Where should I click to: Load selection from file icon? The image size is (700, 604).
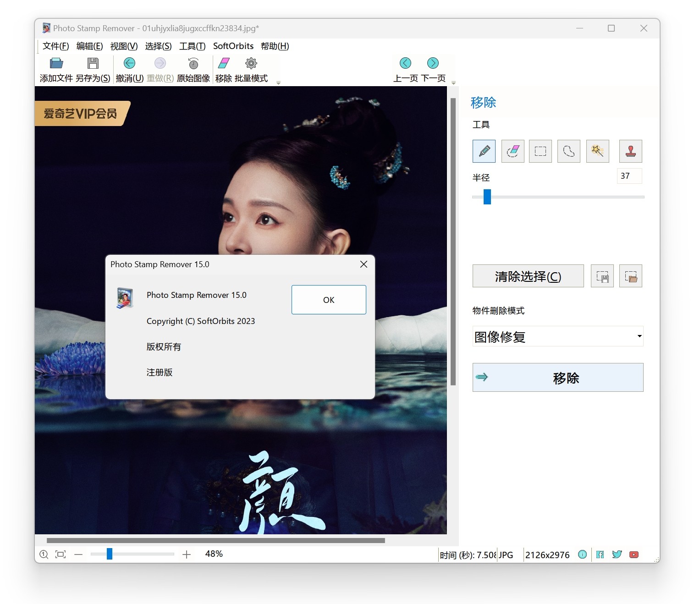coord(631,276)
